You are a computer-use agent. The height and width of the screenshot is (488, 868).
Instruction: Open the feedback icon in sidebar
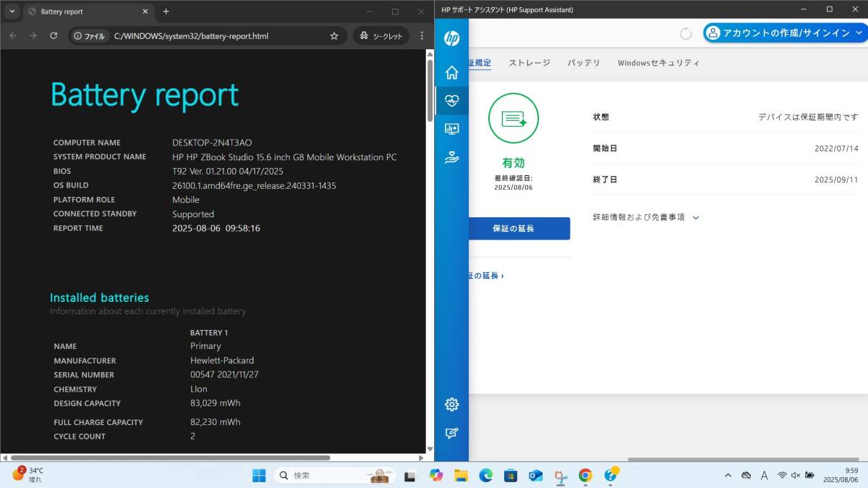click(x=451, y=433)
